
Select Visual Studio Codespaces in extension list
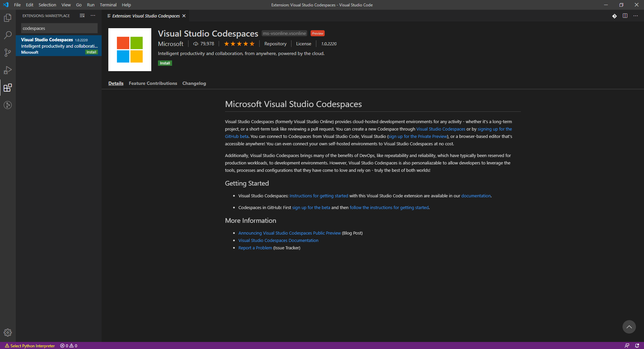click(x=59, y=46)
